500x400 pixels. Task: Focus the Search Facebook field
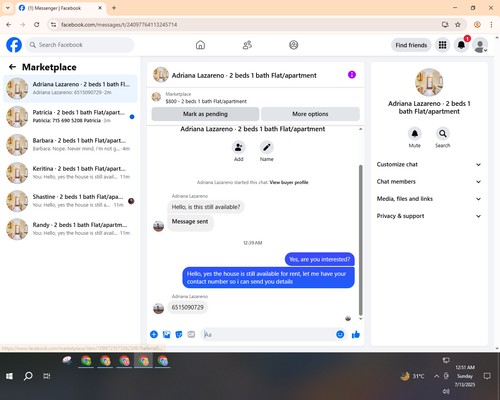coord(80,45)
